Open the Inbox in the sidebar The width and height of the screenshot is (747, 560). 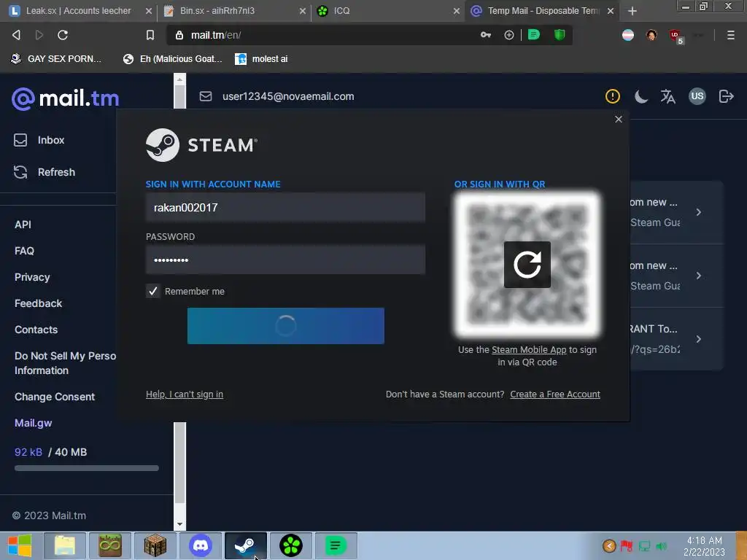click(39, 140)
